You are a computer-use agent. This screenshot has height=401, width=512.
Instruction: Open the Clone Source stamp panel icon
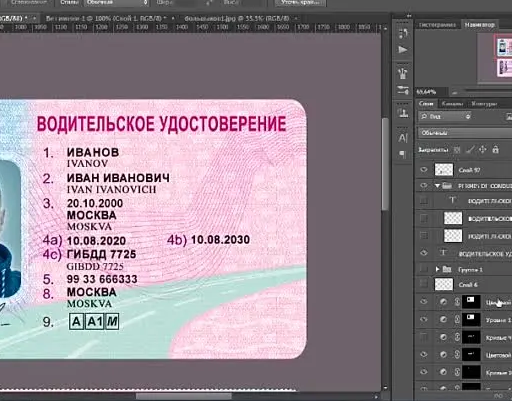(403, 113)
